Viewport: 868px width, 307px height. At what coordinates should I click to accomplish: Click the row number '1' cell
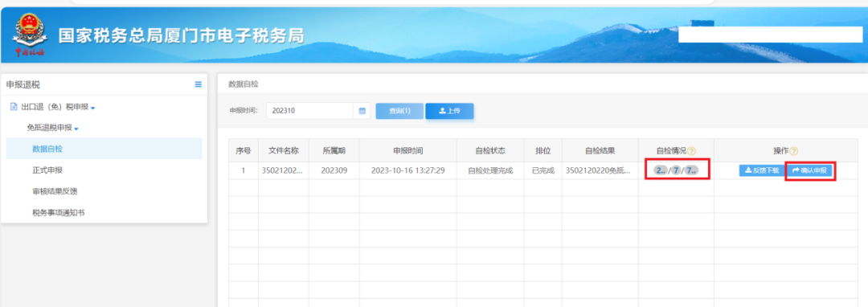coord(244,170)
